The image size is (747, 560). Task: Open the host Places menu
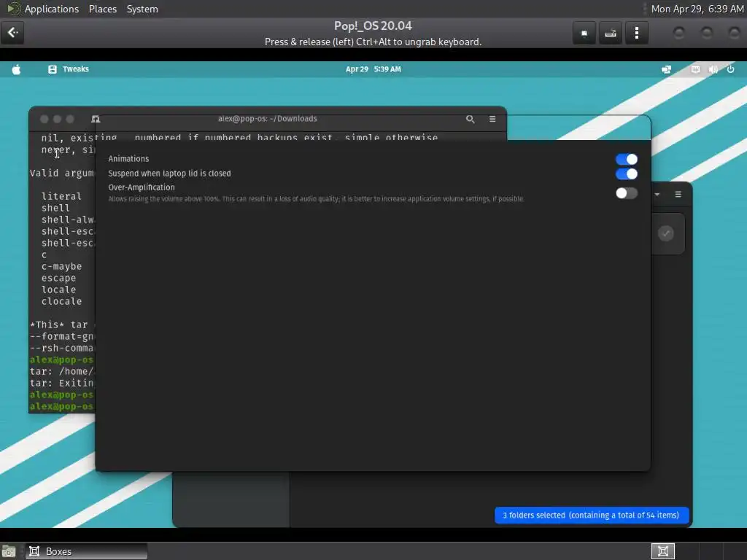(x=103, y=9)
